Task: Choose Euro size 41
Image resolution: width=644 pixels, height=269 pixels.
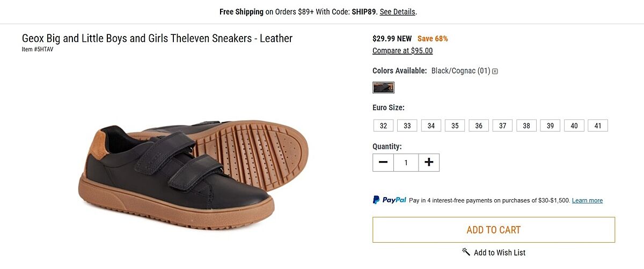Action: click(598, 126)
